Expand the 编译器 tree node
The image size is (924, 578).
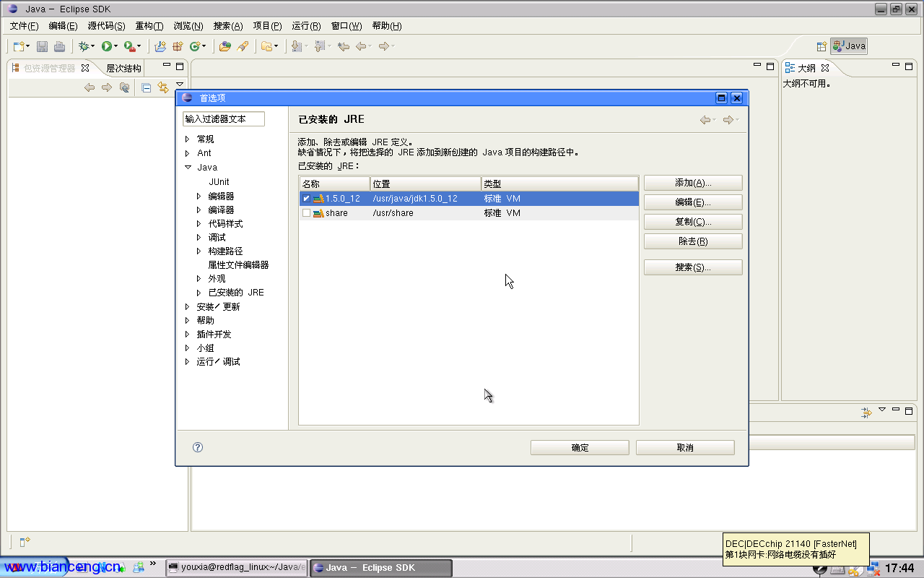pyautogui.click(x=199, y=210)
